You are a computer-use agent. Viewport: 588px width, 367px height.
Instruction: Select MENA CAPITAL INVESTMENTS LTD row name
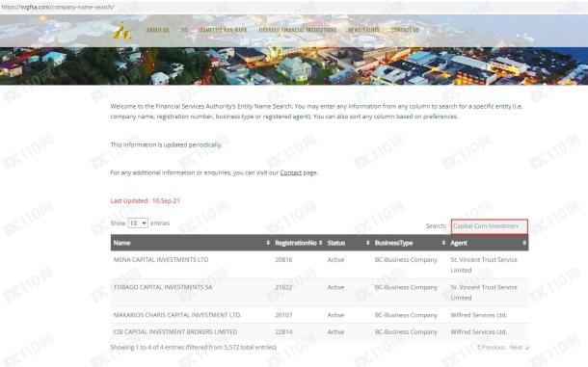click(x=161, y=260)
